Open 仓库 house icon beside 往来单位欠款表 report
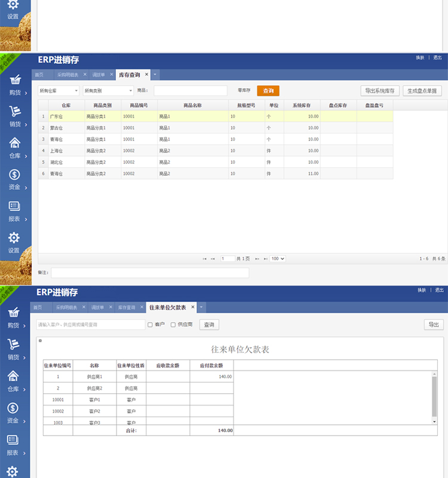Image resolution: width=448 pixels, height=478 pixels. point(14,376)
